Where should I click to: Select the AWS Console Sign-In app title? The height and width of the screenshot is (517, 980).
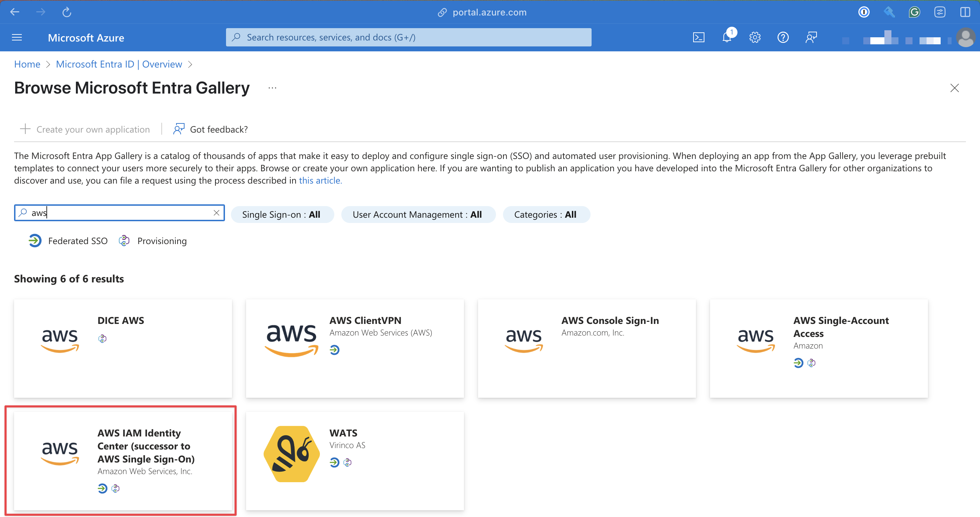[x=610, y=320]
